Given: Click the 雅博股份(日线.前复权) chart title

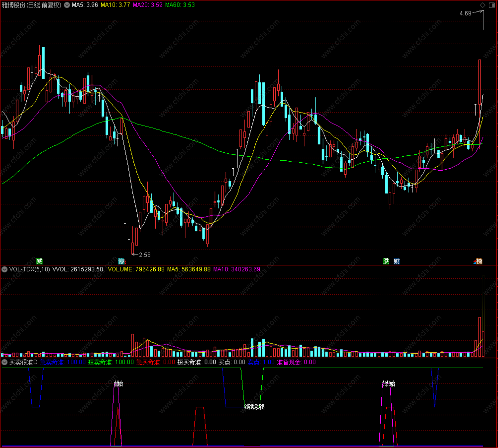Looking at the screenshot, I should tap(32, 5).
